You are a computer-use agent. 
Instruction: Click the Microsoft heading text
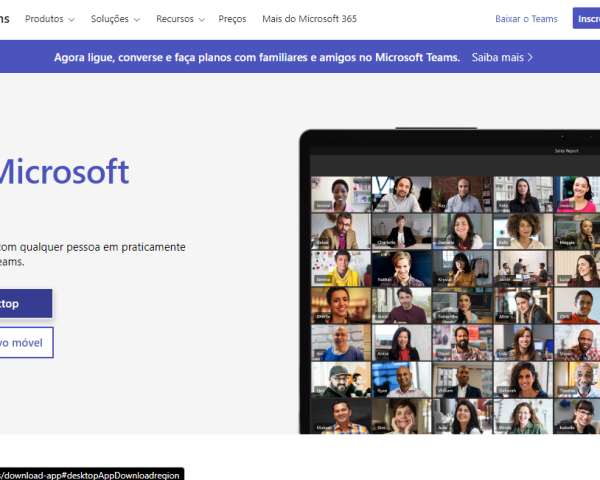(x=64, y=172)
